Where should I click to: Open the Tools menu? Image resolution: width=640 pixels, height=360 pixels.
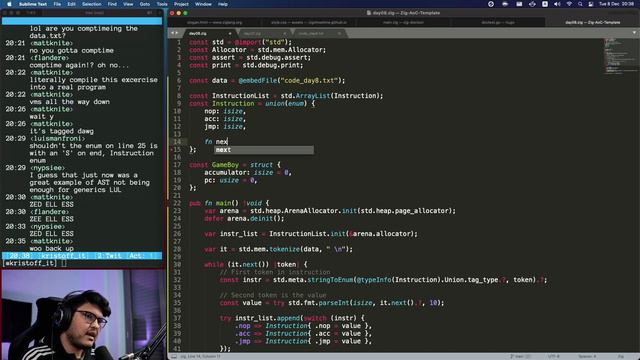click(x=162, y=4)
